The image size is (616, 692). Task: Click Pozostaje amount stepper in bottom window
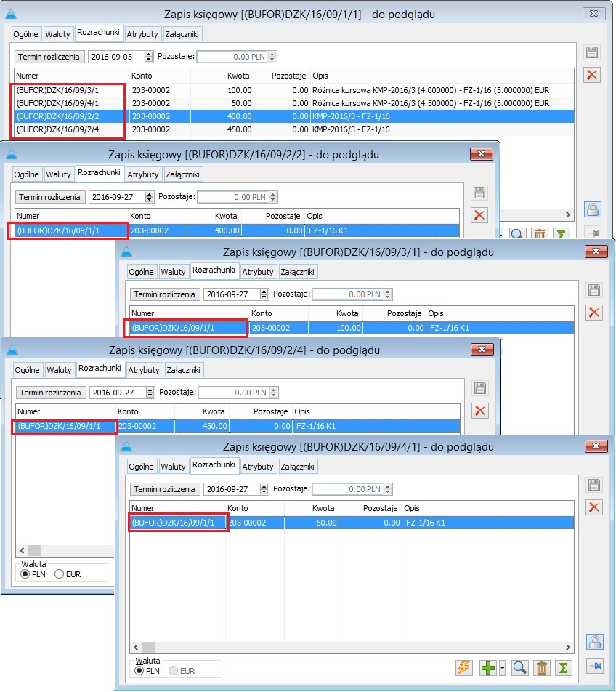click(388, 489)
